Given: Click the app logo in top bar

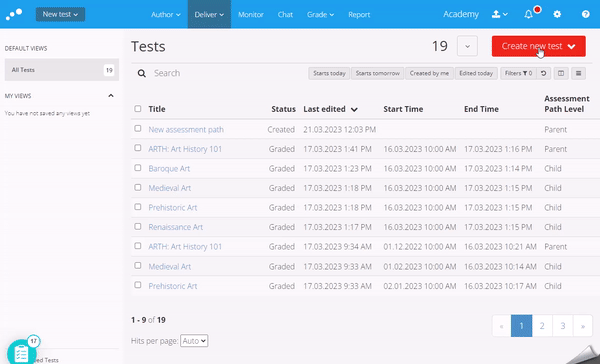Looking at the screenshot, I should coord(14,14).
